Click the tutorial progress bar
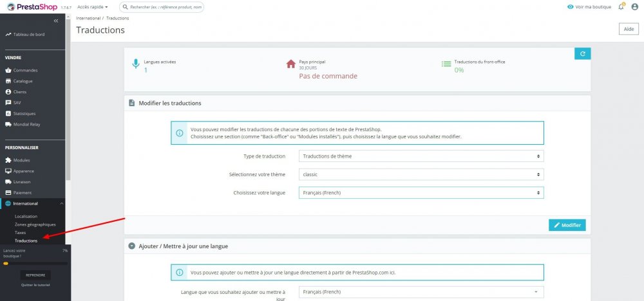The image size is (644, 301). click(x=35, y=264)
